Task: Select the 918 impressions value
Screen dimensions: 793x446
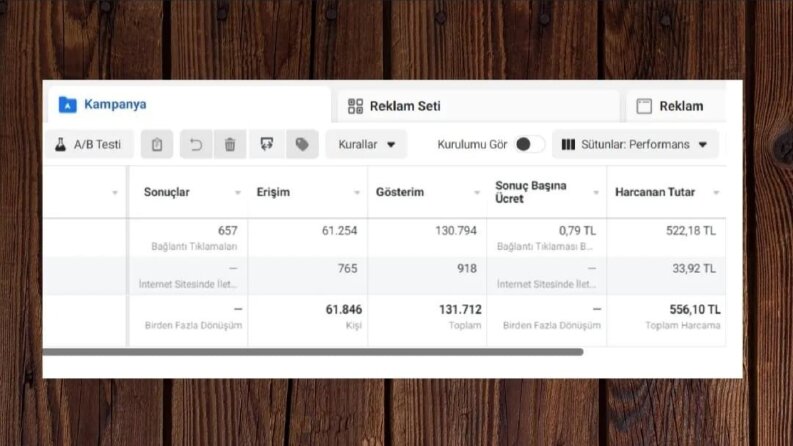Action: click(x=467, y=269)
